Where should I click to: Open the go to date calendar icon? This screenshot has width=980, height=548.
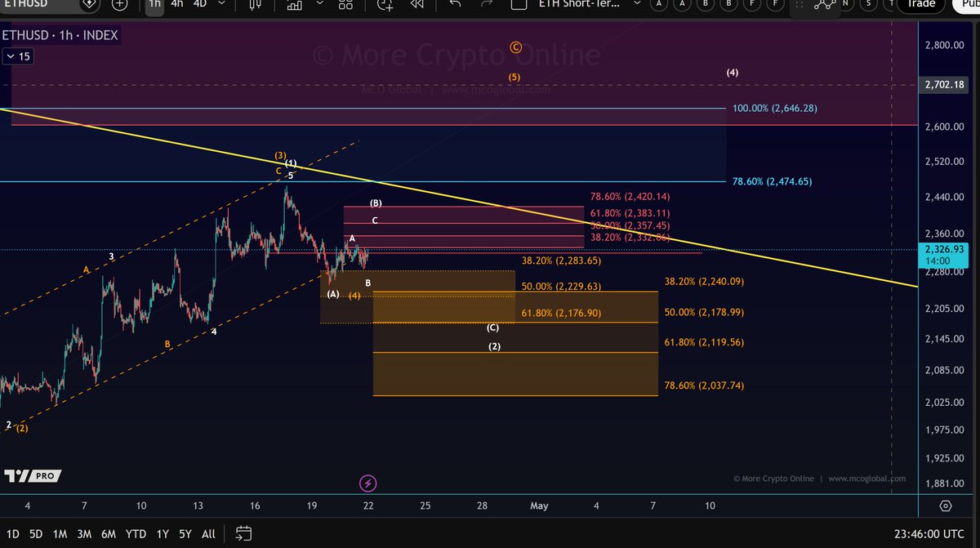[x=243, y=534]
